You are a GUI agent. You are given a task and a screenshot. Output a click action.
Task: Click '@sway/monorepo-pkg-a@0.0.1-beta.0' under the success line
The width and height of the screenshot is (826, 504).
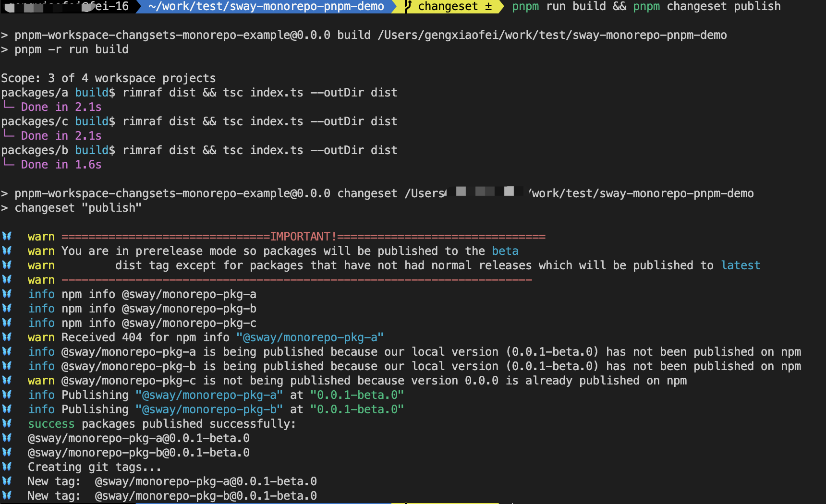139,438
